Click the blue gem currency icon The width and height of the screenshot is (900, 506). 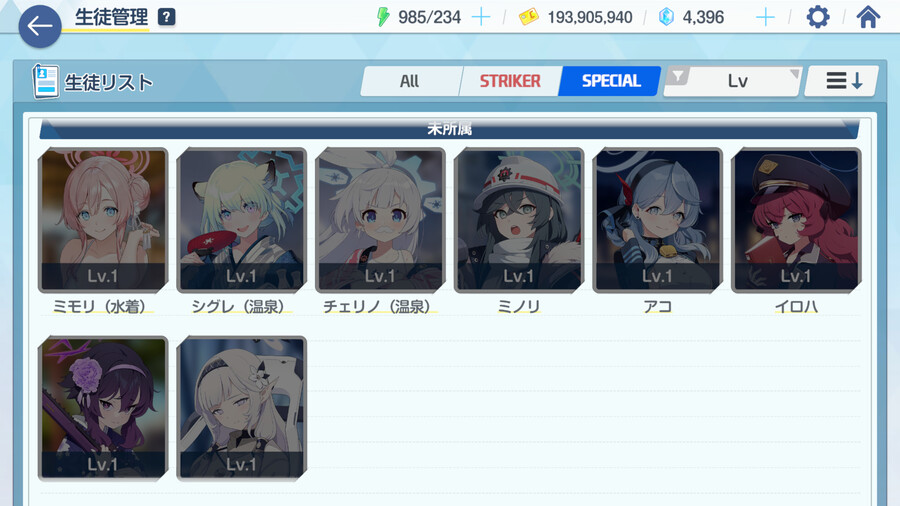pos(666,17)
